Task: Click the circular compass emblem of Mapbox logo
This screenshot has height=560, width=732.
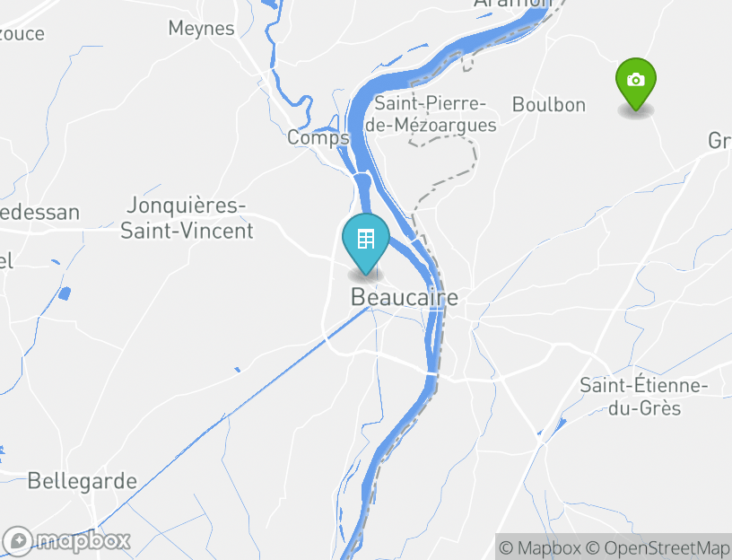Action: (17, 541)
